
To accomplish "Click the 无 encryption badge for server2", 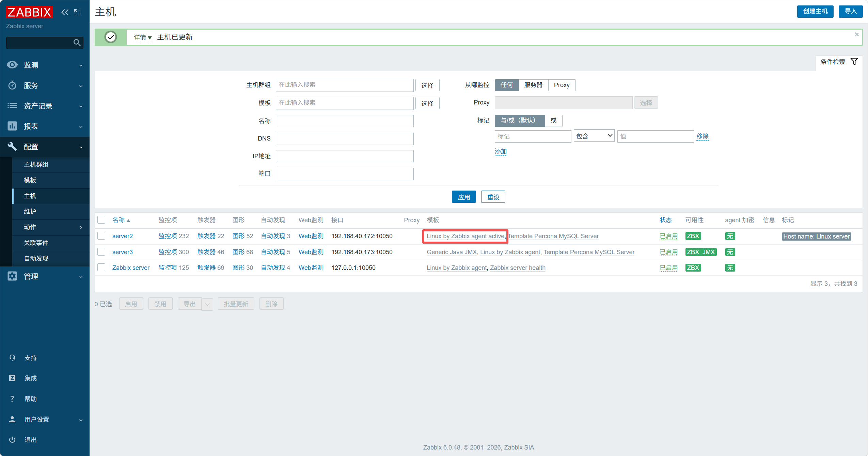I will [730, 236].
